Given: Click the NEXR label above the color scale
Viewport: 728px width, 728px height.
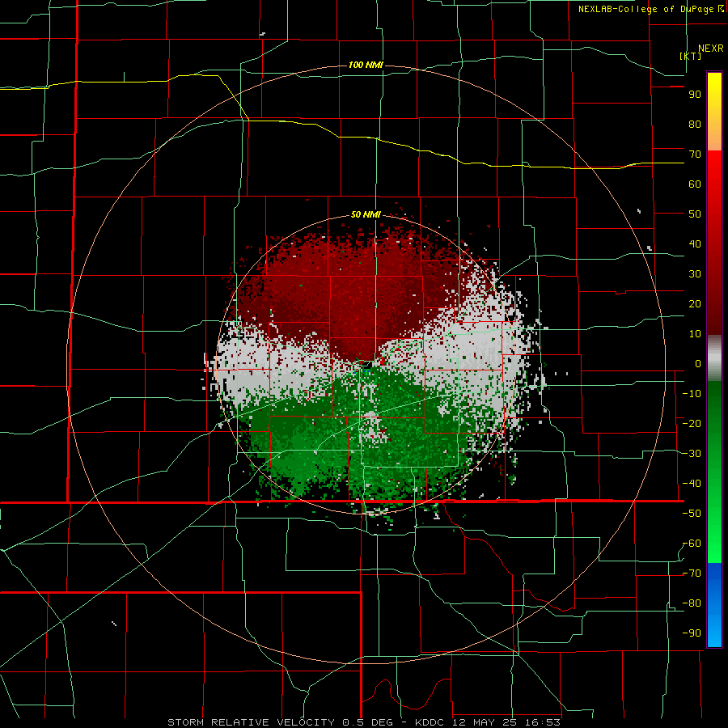Looking at the screenshot, I should [x=710, y=49].
